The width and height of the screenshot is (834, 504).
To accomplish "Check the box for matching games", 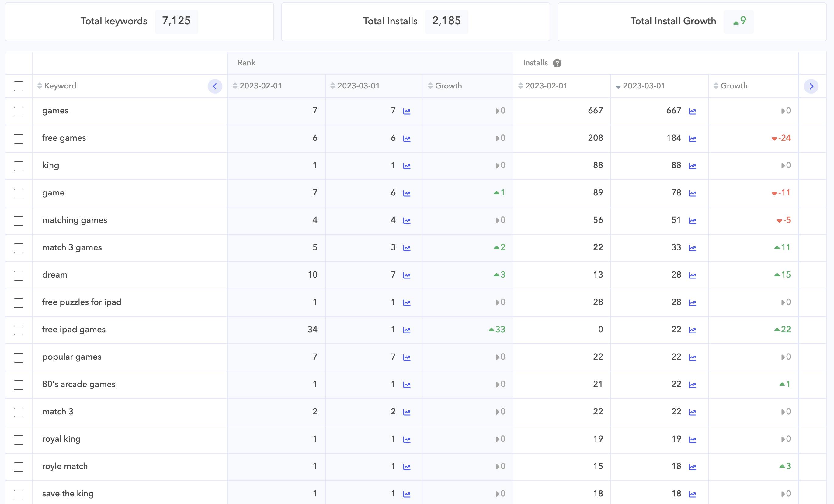I will coord(19,221).
